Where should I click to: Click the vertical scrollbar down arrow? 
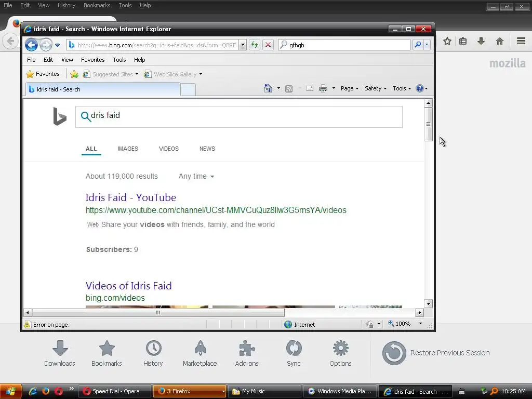(x=428, y=303)
